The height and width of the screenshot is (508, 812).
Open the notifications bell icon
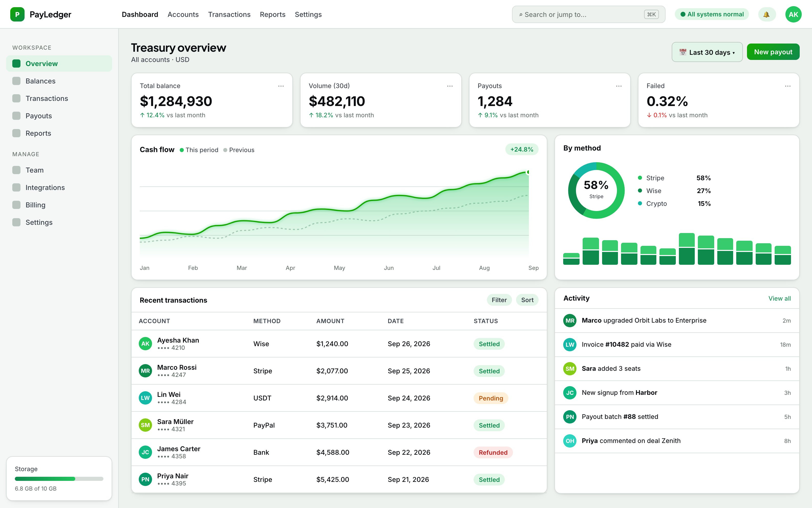pyautogui.click(x=767, y=14)
